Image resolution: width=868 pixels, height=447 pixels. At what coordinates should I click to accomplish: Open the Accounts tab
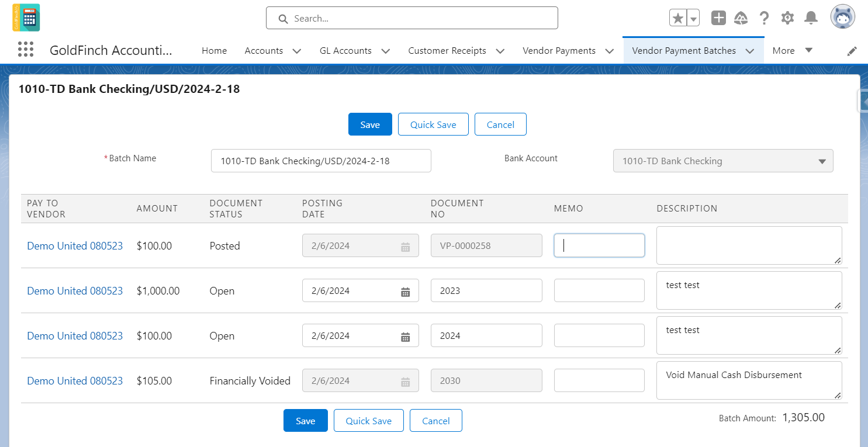(x=264, y=51)
